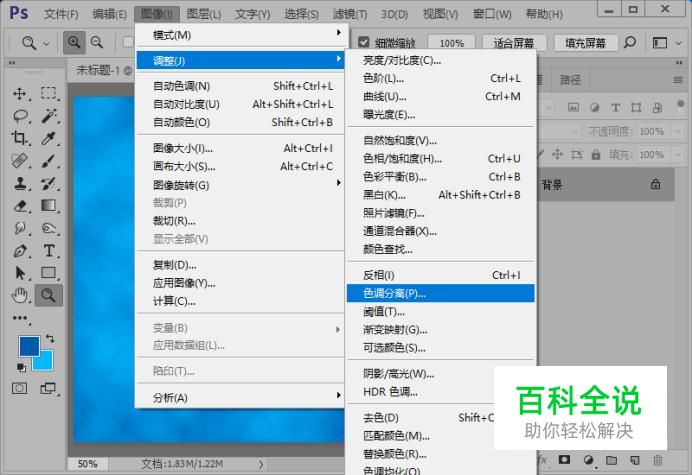Select the Lasso tool
Screen dimensions: 692x475
pyautogui.click(x=20, y=116)
